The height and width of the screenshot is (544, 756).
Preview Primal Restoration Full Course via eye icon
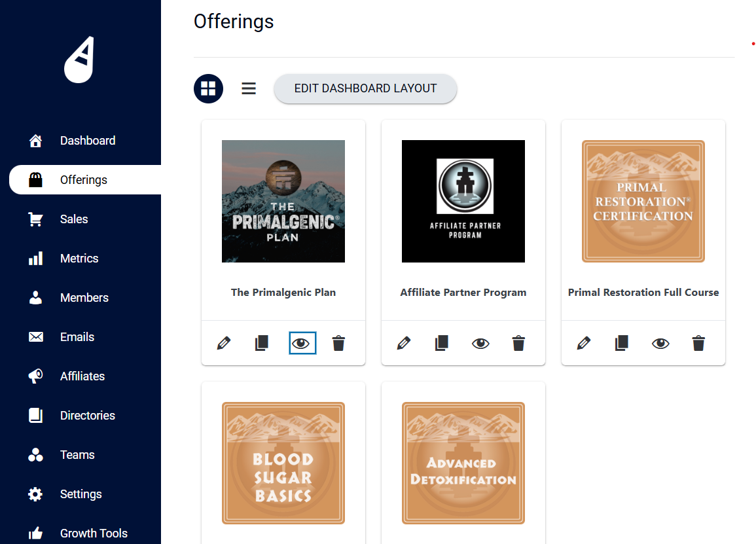[660, 343]
